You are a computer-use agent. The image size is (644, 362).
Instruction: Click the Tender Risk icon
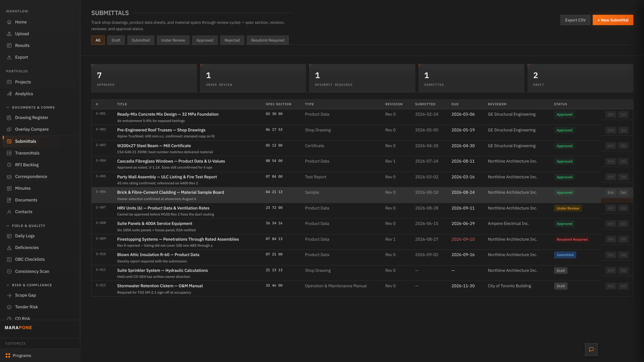pyautogui.click(x=9, y=307)
